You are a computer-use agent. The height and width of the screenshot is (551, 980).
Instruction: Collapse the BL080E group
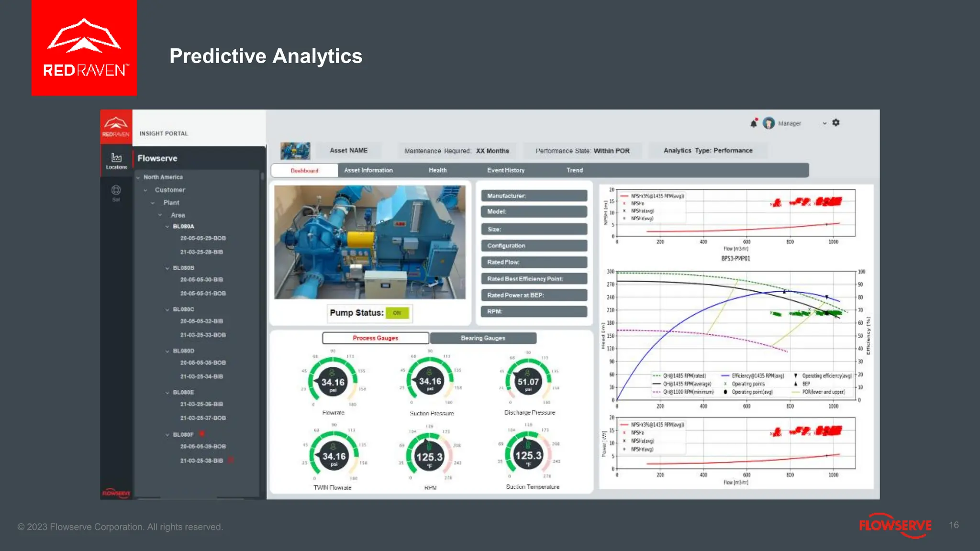click(x=167, y=393)
